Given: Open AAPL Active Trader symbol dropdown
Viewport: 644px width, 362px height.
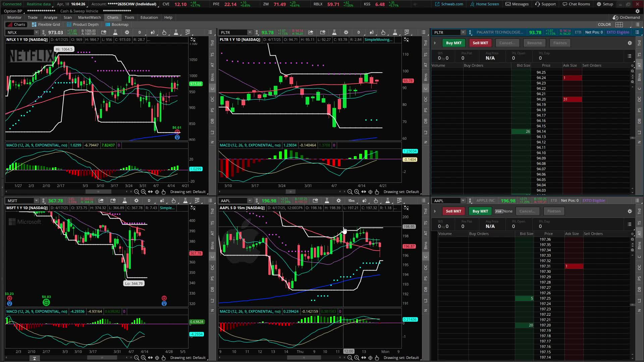Looking at the screenshot, I should coord(463,201).
